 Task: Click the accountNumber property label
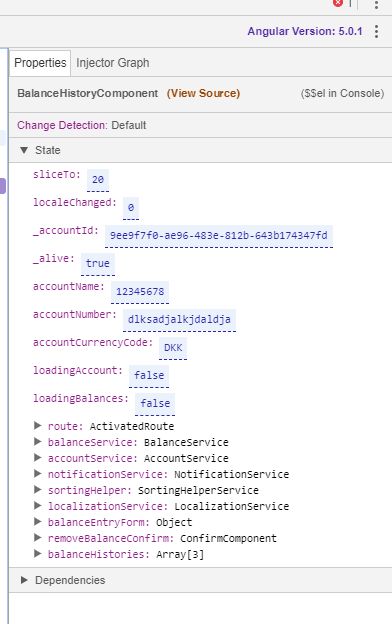(x=75, y=314)
